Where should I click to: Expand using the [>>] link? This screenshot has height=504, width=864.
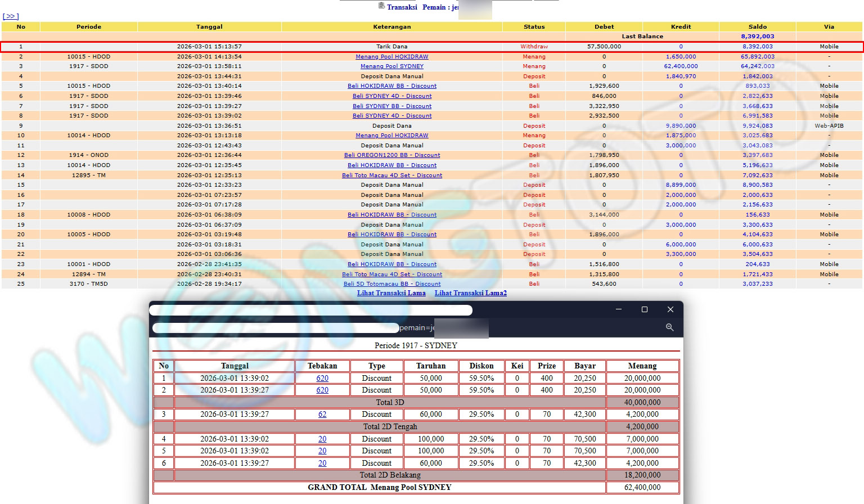click(11, 16)
